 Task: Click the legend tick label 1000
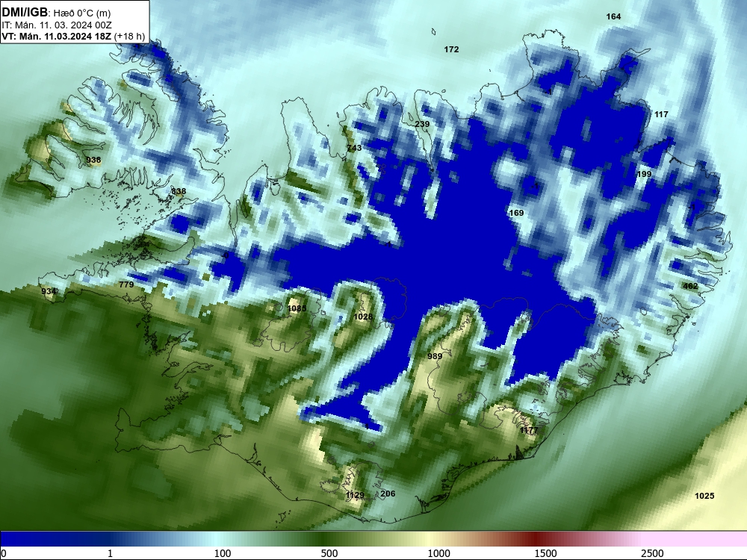438,553
